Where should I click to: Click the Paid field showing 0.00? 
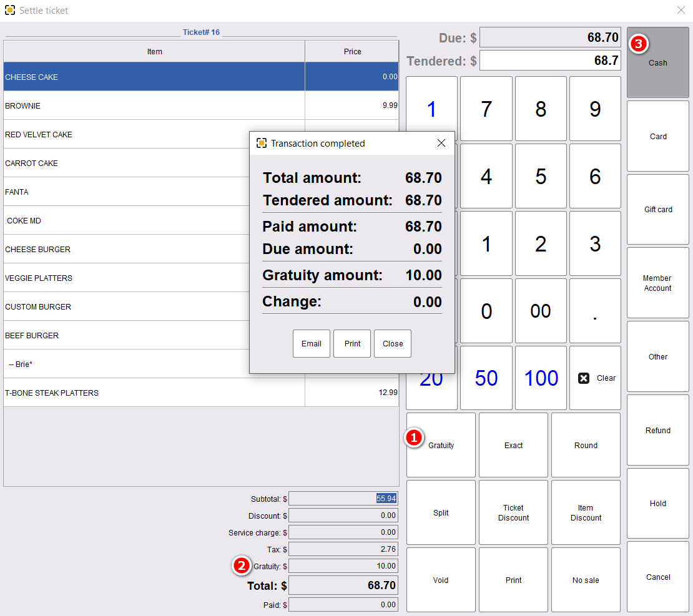343,605
